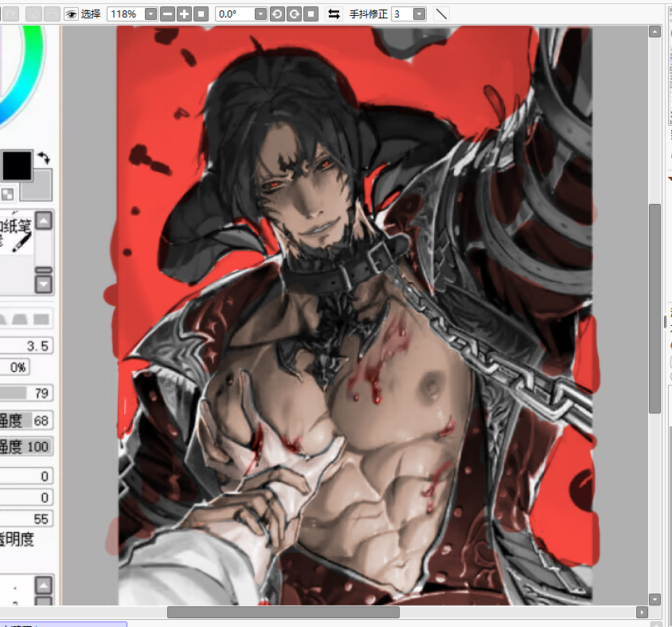The image size is (672, 627).
Task: Adjust the brush density slider at 79
Action: pos(26,393)
